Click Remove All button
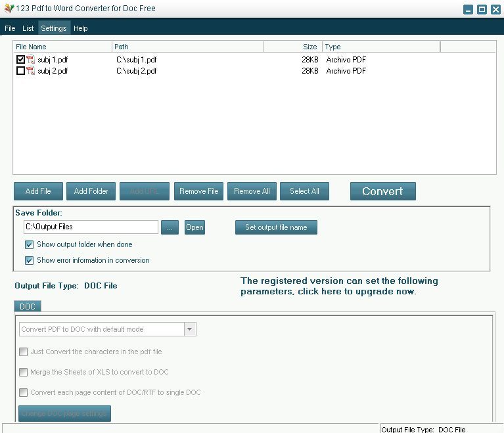 coord(252,191)
